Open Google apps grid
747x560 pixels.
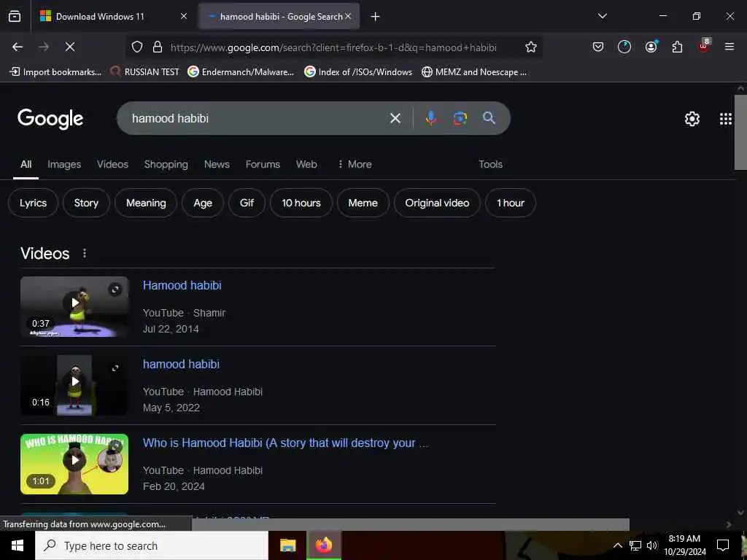(726, 119)
